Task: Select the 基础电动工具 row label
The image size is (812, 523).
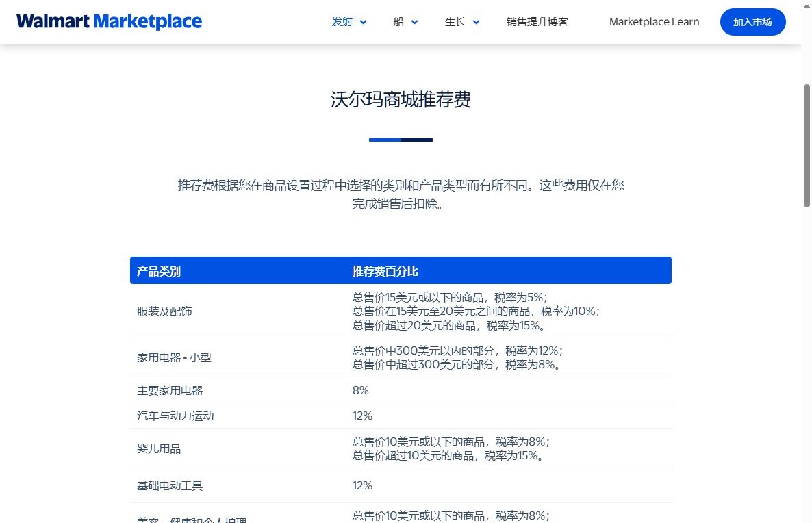Action: pos(170,486)
